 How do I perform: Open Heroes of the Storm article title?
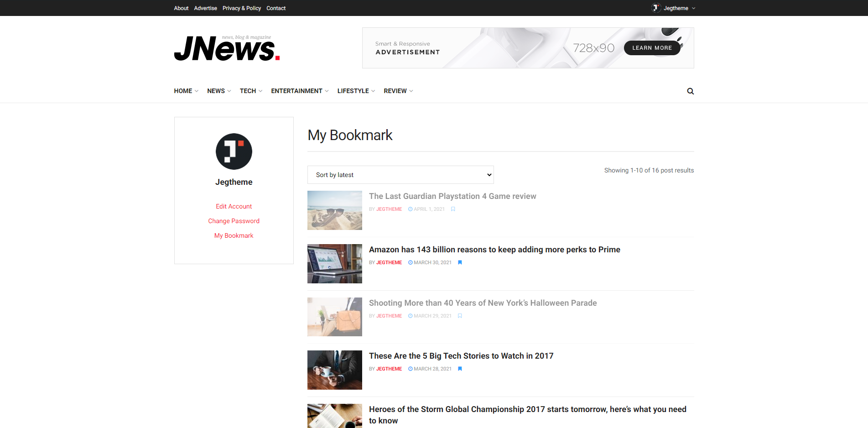click(x=527, y=409)
